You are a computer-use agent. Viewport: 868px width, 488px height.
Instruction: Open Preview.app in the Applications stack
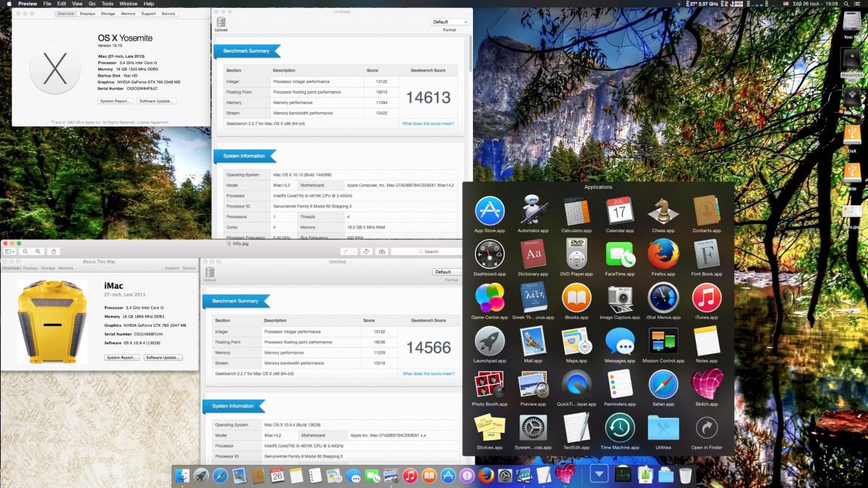pyautogui.click(x=533, y=384)
